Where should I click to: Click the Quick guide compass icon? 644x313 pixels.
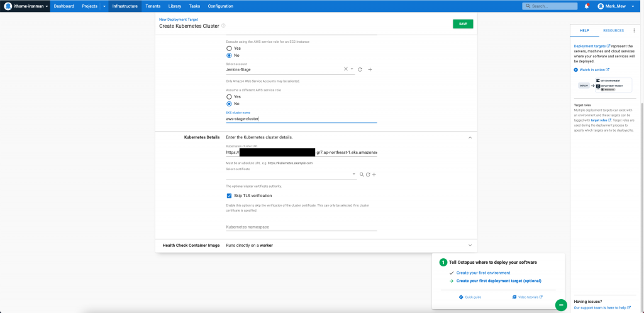click(461, 297)
